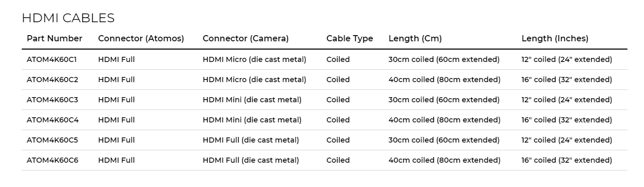Click HDMI Full Atomos connector in ATOM4K60C4 row
The height and width of the screenshot is (187, 644).
(116, 120)
